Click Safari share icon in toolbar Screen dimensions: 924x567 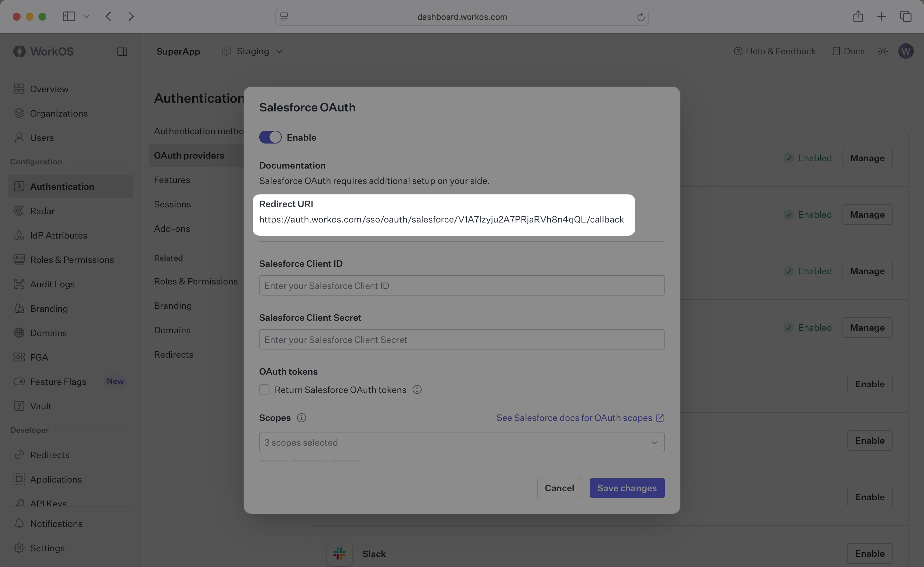pyautogui.click(x=858, y=17)
